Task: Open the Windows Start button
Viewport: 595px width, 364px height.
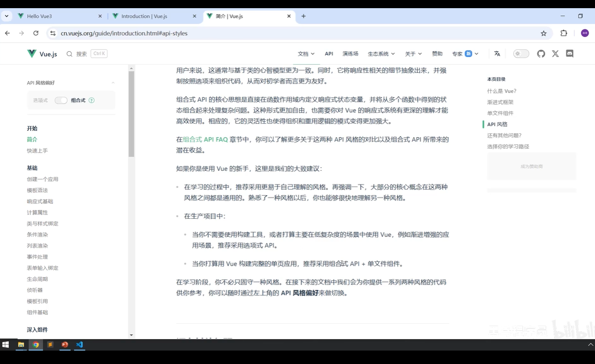Action: (6, 344)
